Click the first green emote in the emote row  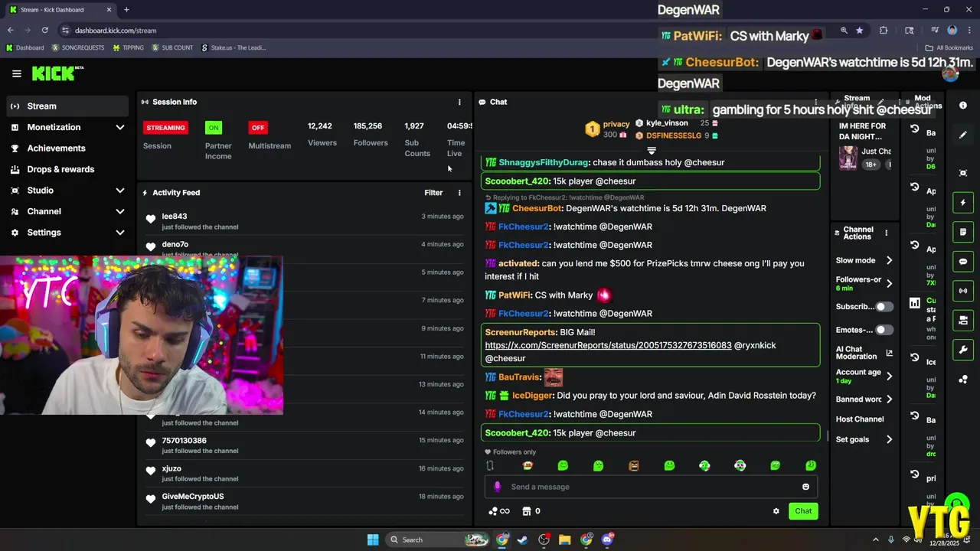click(563, 465)
